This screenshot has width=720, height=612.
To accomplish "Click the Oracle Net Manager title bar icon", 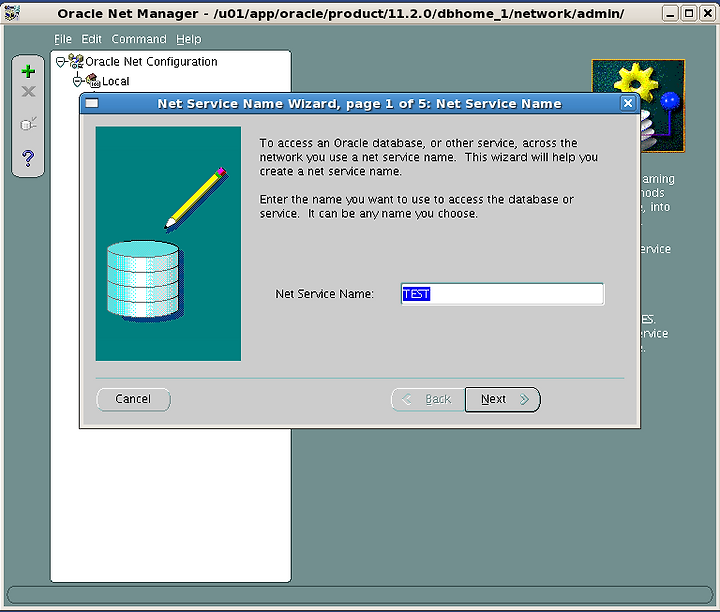I will click(11, 13).
